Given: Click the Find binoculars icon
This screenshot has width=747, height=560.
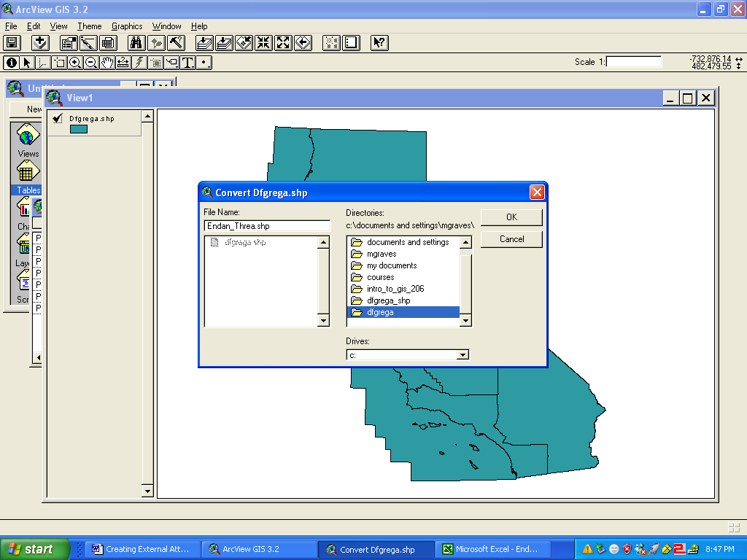Looking at the screenshot, I should (x=136, y=43).
